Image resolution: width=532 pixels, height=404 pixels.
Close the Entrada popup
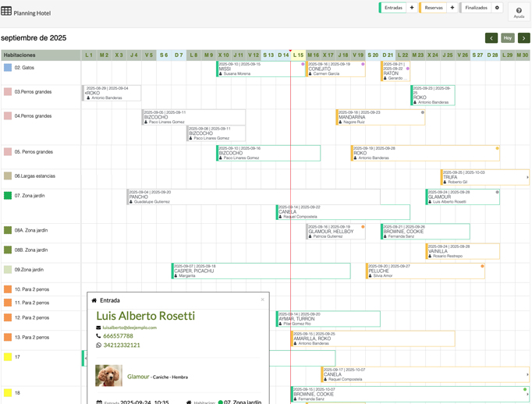[x=263, y=299]
